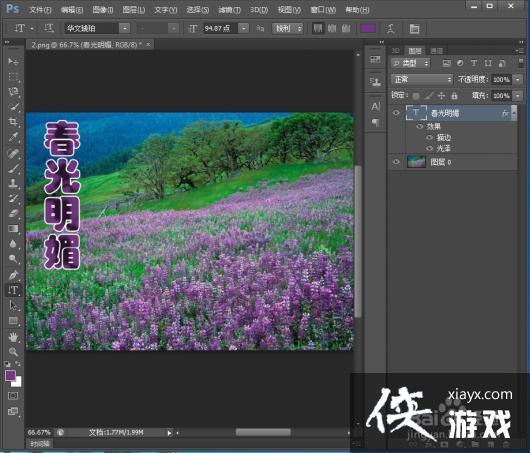
Task: Select the Pen tool
Action: (x=13, y=275)
